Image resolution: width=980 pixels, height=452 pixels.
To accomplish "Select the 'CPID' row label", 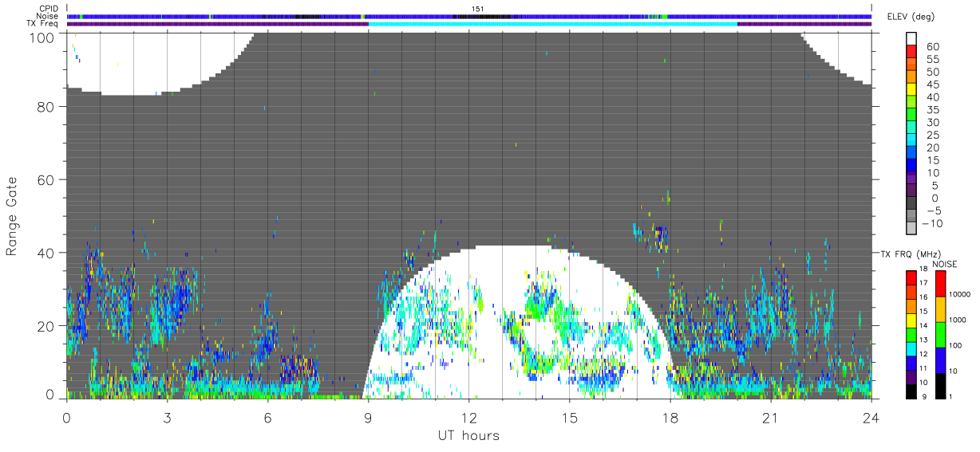I will click(x=49, y=9).
